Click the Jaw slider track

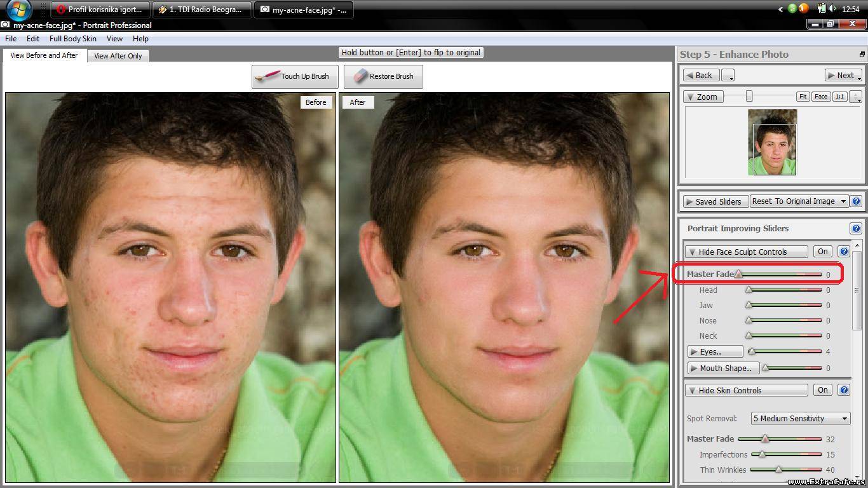click(784, 305)
